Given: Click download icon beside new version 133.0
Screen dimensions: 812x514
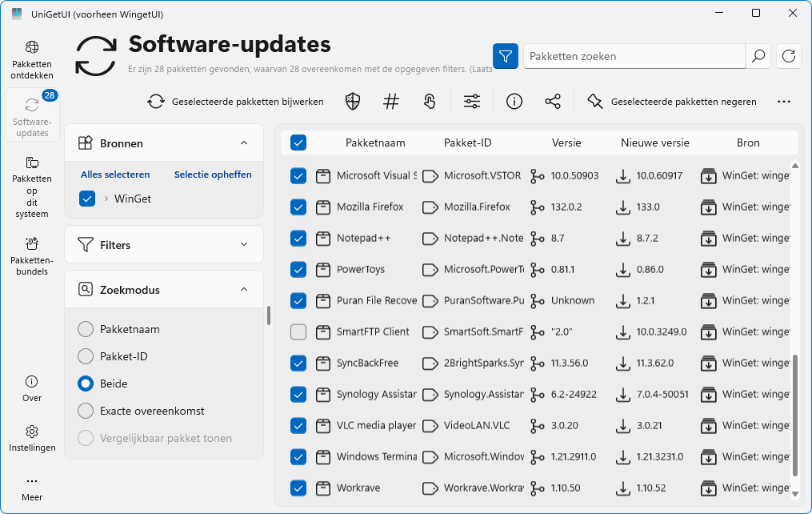Looking at the screenshot, I should pyautogui.click(x=623, y=207).
